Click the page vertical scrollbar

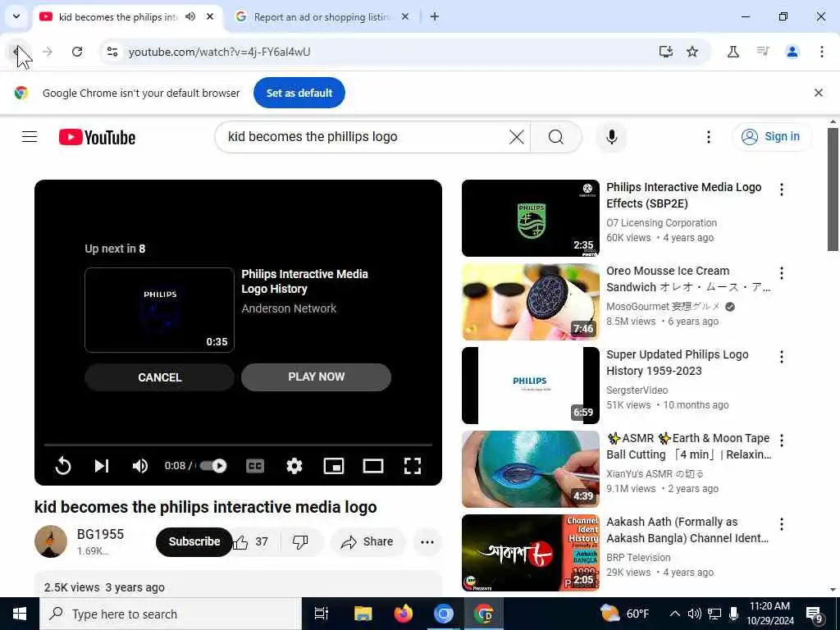pos(833,189)
